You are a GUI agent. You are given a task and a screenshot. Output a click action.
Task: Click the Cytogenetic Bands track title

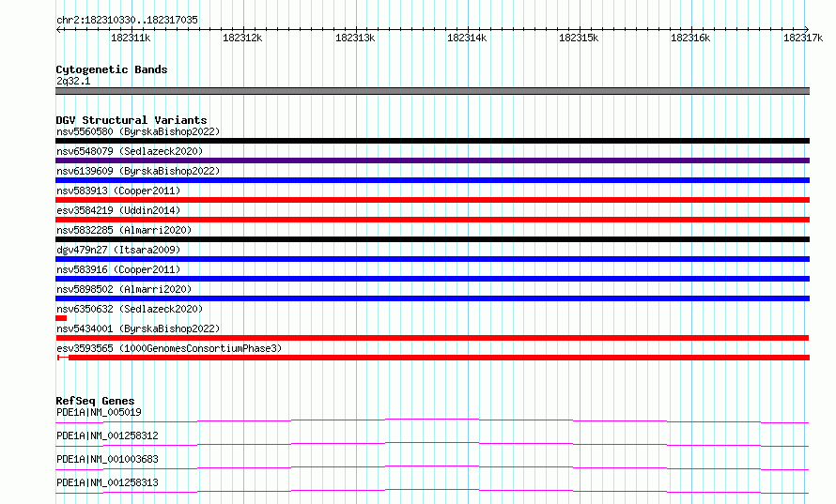coord(112,69)
